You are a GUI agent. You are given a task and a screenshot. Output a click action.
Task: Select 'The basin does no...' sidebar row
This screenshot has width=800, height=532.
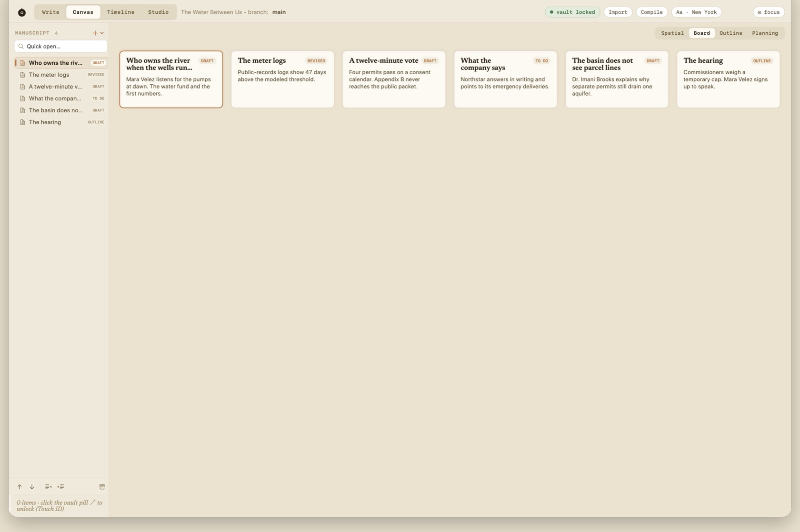61,110
